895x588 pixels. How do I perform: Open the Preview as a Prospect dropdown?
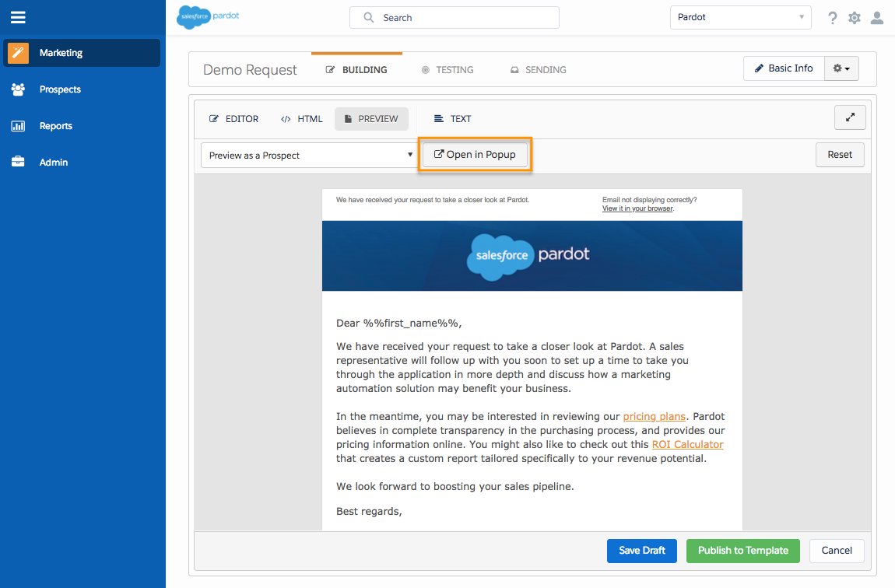click(x=308, y=154)
